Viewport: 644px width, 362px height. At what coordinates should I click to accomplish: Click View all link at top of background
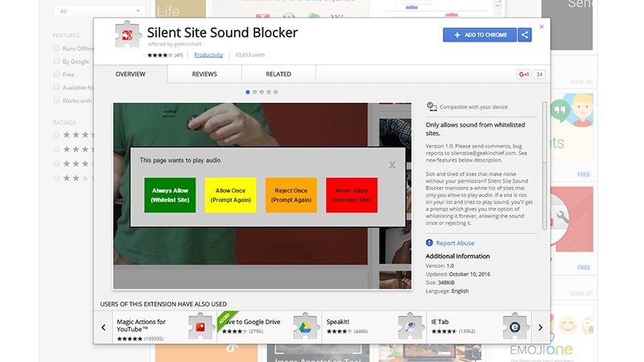tap(580, 82)
